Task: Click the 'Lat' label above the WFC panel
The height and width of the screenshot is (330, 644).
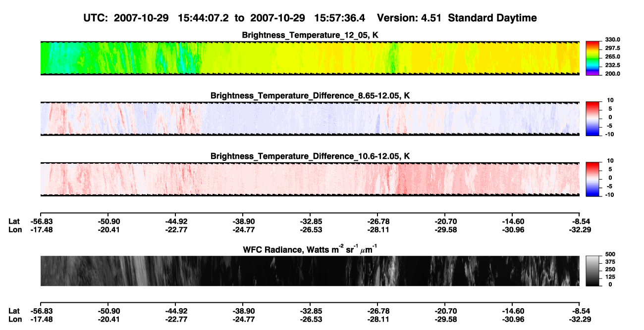Action: click(14, 222)
